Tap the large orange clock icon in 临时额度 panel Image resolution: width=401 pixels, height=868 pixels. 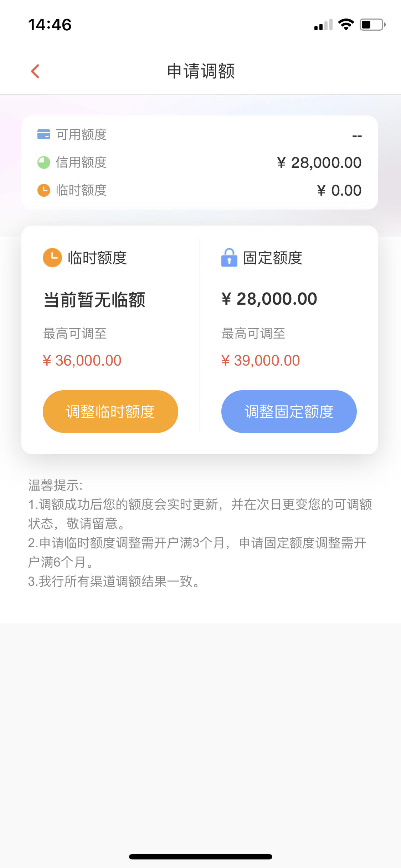click(x=52, y=257)
